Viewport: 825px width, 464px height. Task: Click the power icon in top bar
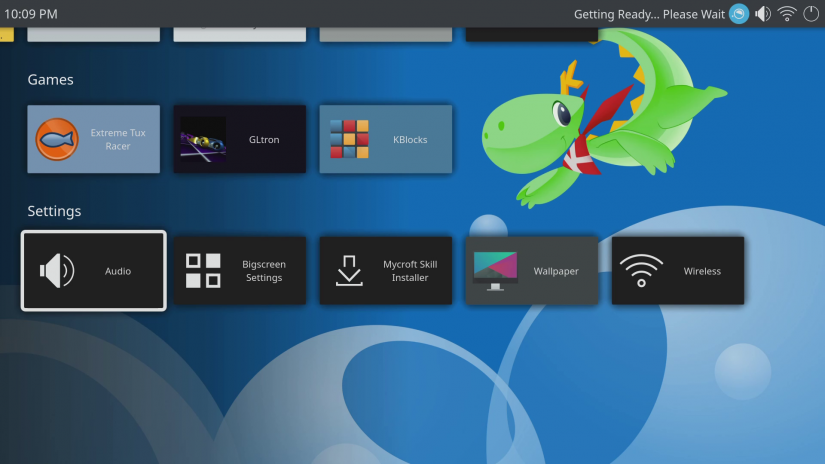point(811,14)
